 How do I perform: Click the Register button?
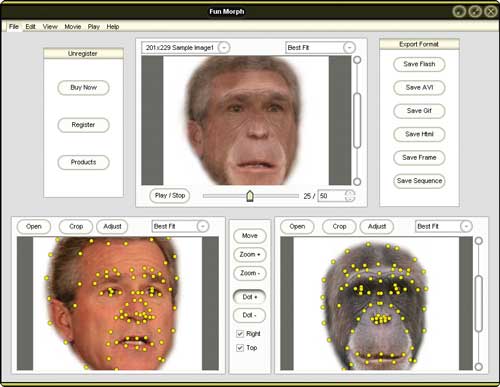click(x=83, y=125)
